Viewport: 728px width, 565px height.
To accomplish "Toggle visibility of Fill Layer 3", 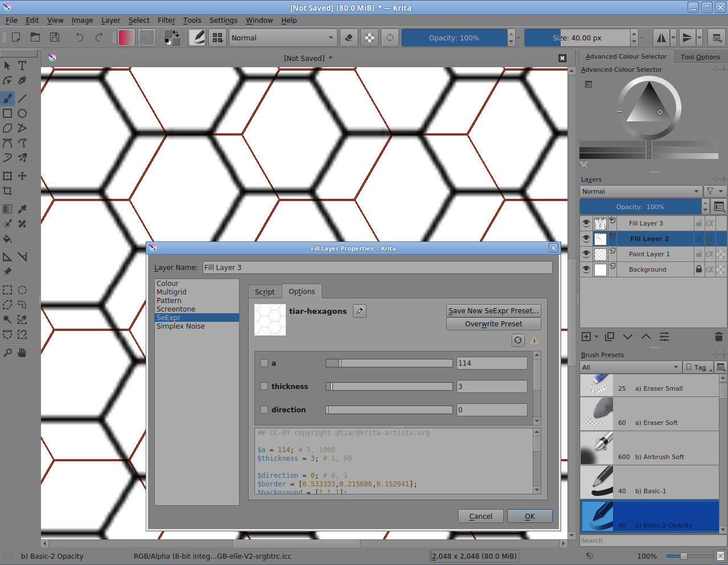I will tap(586, 223).
